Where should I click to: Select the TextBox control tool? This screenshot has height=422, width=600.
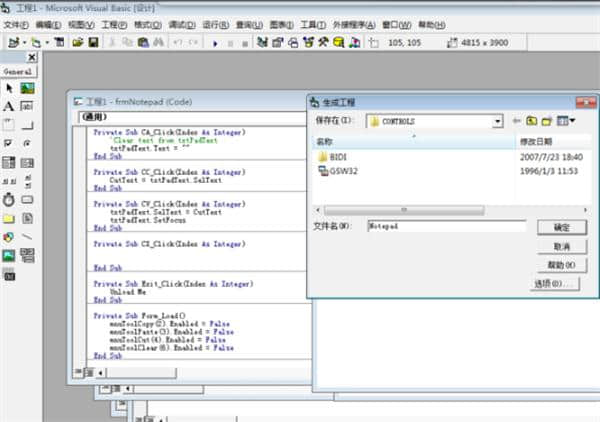tap(27, 106)
